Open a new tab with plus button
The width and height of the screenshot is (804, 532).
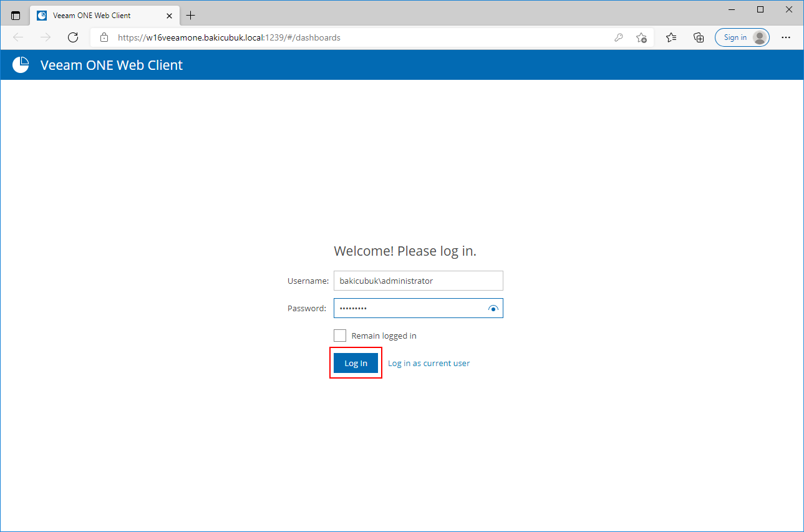pyautogui.click(x=191, y=16)
